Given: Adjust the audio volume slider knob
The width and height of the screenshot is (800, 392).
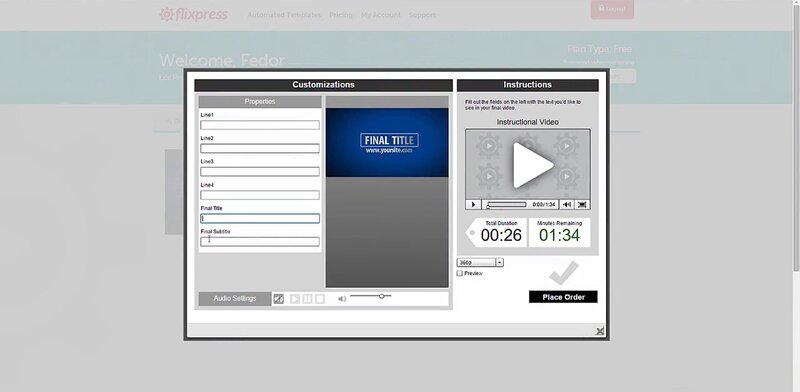Looking at the screenshot, I should (x=382, y=296).
